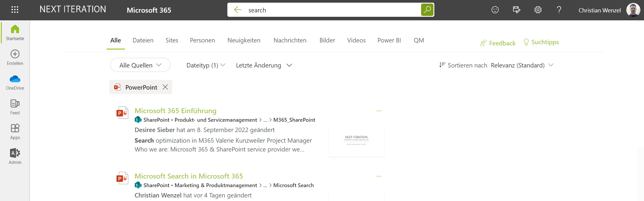
Task: Open the help question mark icon
Action: (559, 10)
